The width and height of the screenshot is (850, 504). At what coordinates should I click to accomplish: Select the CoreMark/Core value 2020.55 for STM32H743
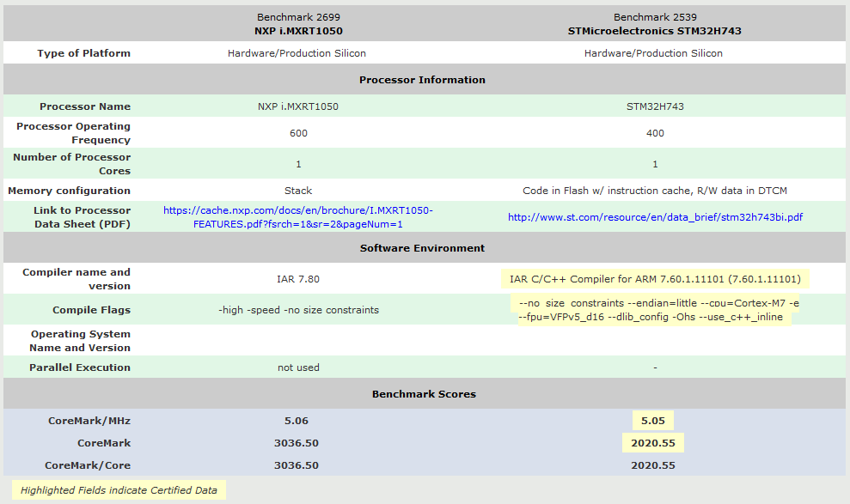pyautogui.click(x=652, y=465)
